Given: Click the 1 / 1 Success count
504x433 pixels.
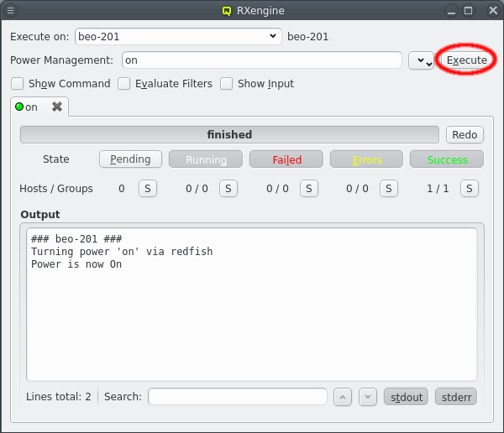Looking at the screenshot, I should click(x=438, y=189).
